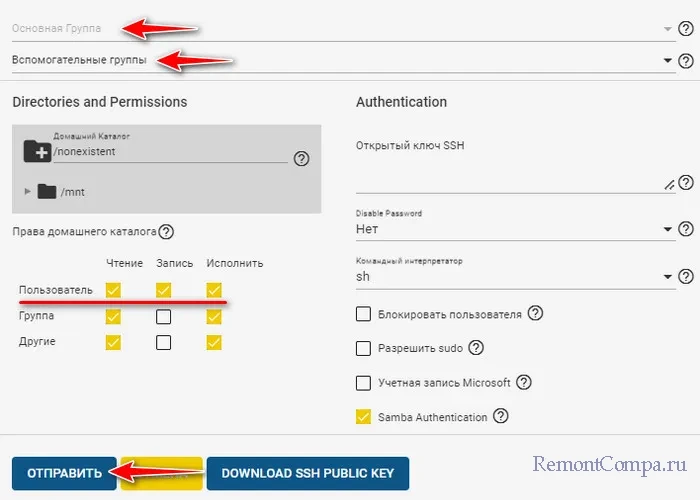Click DOWNLOAD SSH PUBLIC KEY button
Screen dimensions: 700x500
[x=308, y=473]
